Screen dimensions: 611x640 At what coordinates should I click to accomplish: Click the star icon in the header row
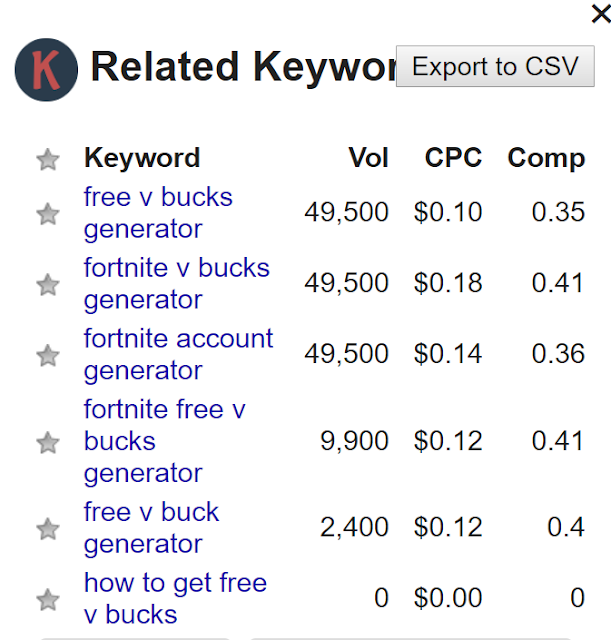pos(47,159)
